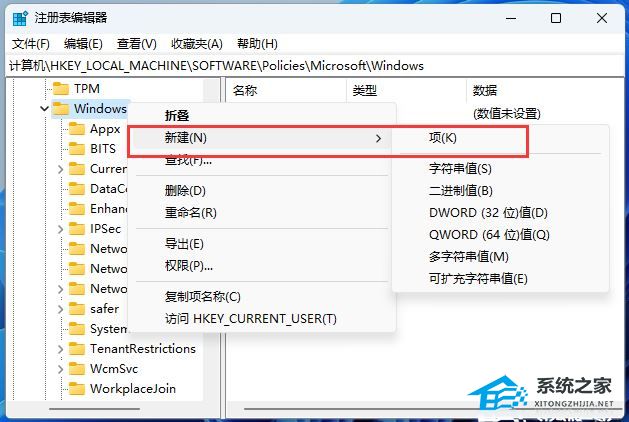This screenshot has height=422, width=629.
Task: Click the 类型 column header
Action: (x=406, y=90)
